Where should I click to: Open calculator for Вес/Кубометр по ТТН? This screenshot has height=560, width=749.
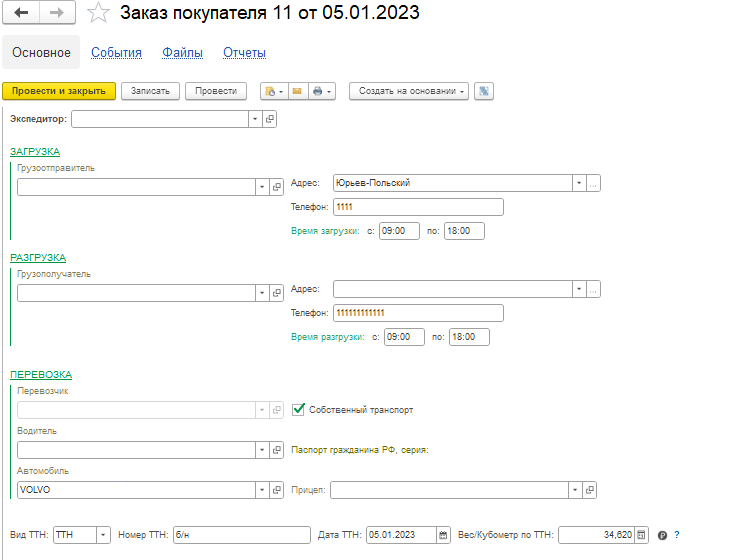[x=642, y=535]
